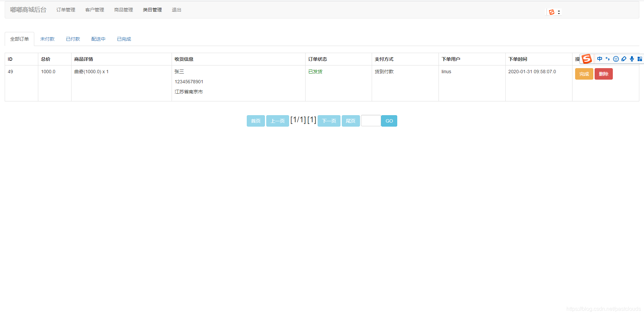
Task: Click the Sogou input method S logo
Action: pyautogui.click(x=587, y=59)
